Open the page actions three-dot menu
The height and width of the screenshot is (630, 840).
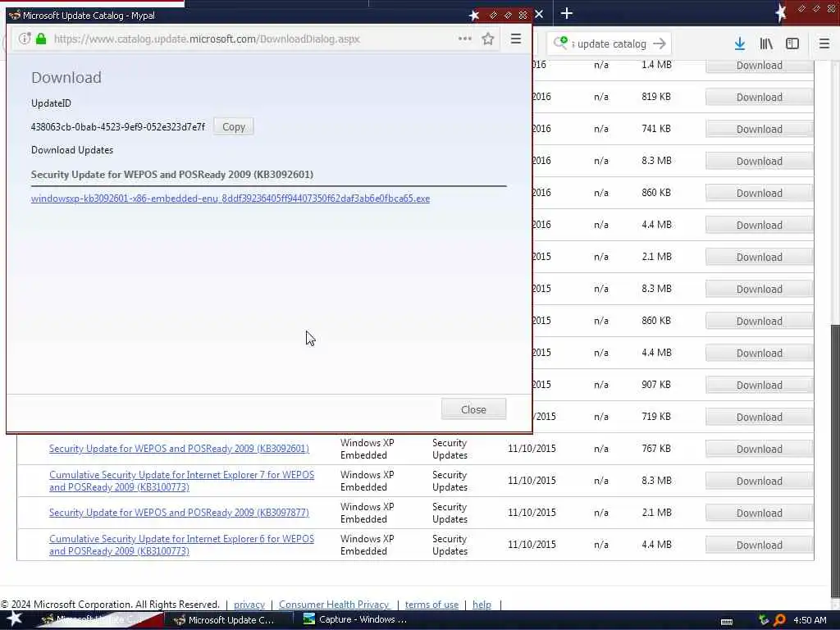click(x=465, y=39)
